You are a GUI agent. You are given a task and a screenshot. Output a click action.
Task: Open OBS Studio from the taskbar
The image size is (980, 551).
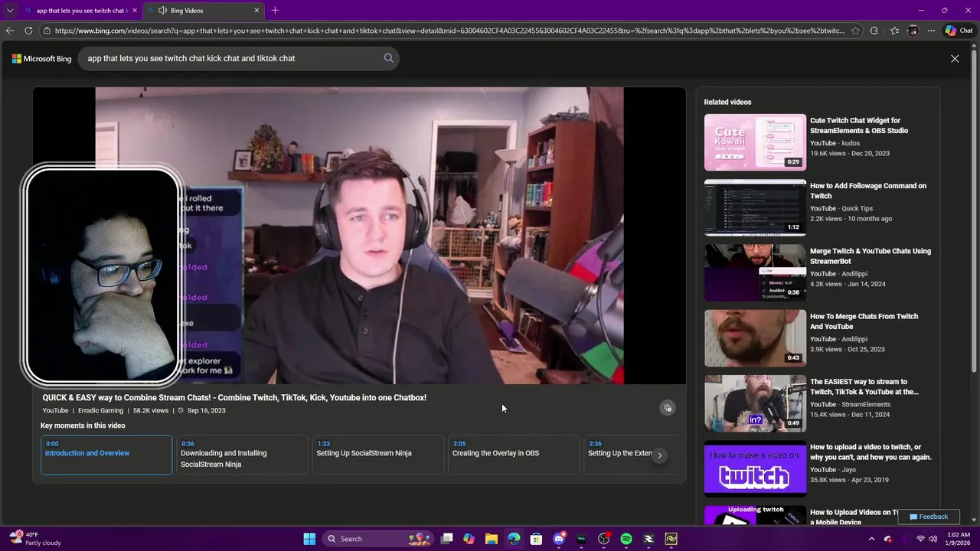(x=603, y=539)
